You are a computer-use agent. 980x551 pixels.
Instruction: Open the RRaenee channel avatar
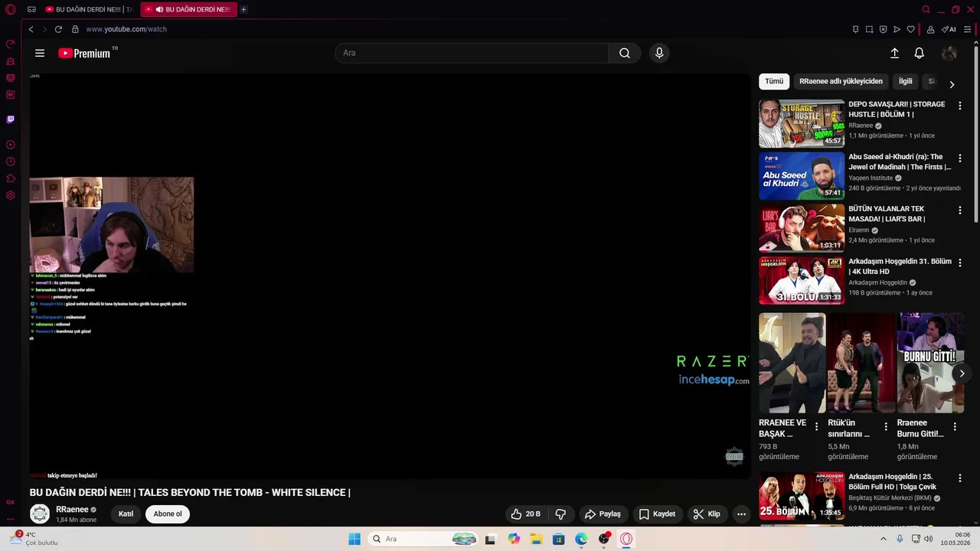40,514
